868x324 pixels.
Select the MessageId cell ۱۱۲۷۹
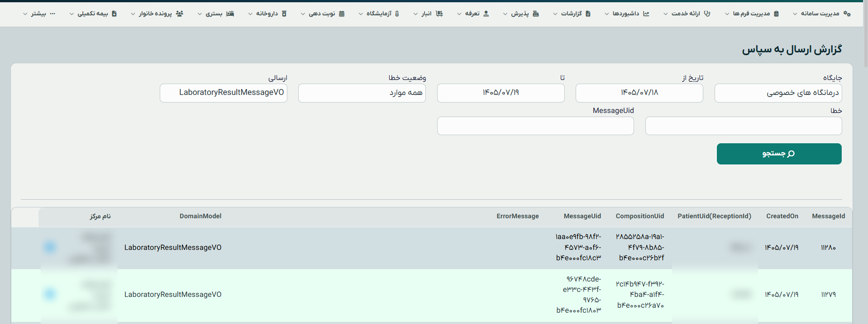[x=828, y=295]
